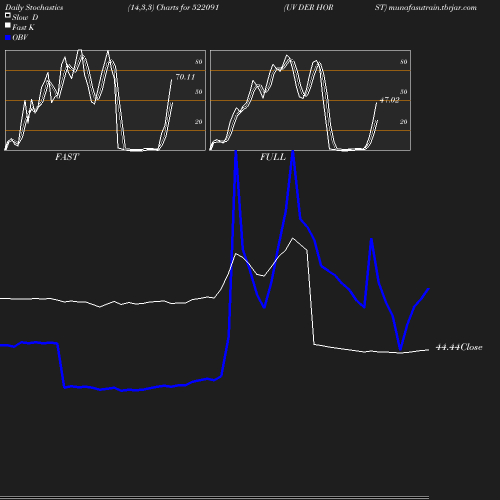
Task: Select the 'Daily Stochastics' title text
Action: pos(34,8)
